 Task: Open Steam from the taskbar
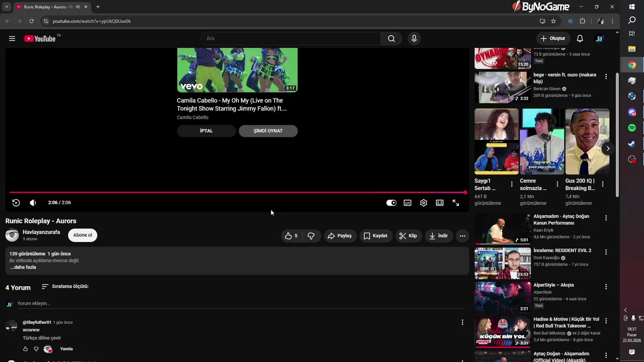click(x=632, y=144)
